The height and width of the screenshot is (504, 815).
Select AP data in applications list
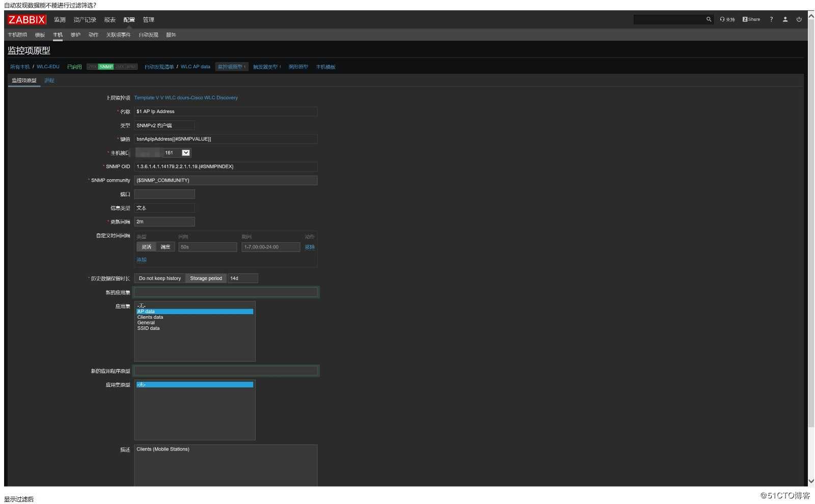coord(195,312)
